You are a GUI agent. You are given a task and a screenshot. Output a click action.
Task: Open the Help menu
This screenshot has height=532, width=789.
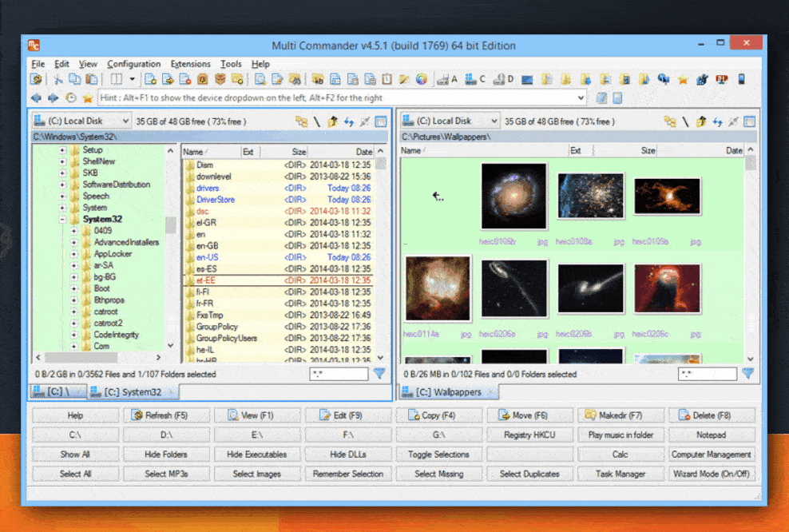click(260, 64)
